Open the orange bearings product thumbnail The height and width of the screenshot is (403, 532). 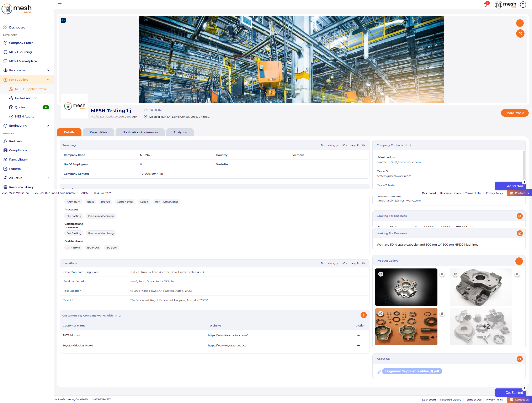pos(406,327)
